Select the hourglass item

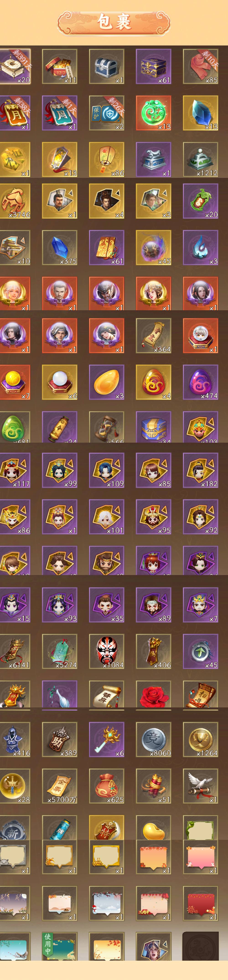(106, 427)
